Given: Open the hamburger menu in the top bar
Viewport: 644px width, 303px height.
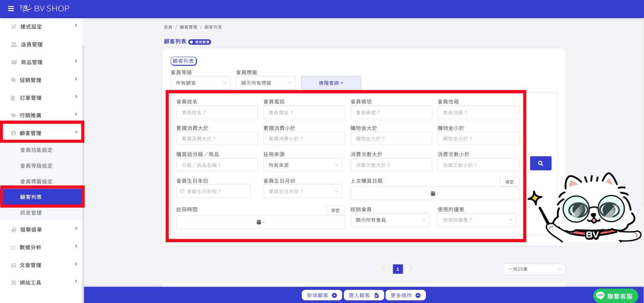Looking at the screenshot, I should pos(11,9).
